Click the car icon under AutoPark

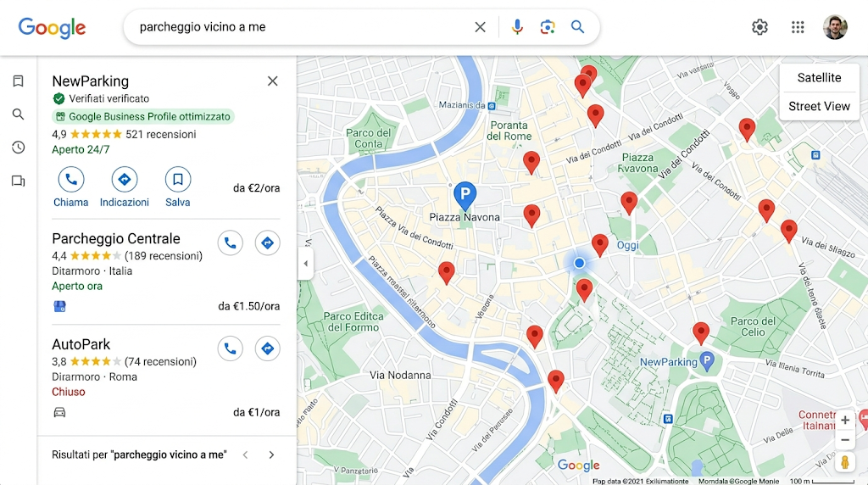pyautogui.click(x=60, y=412)
